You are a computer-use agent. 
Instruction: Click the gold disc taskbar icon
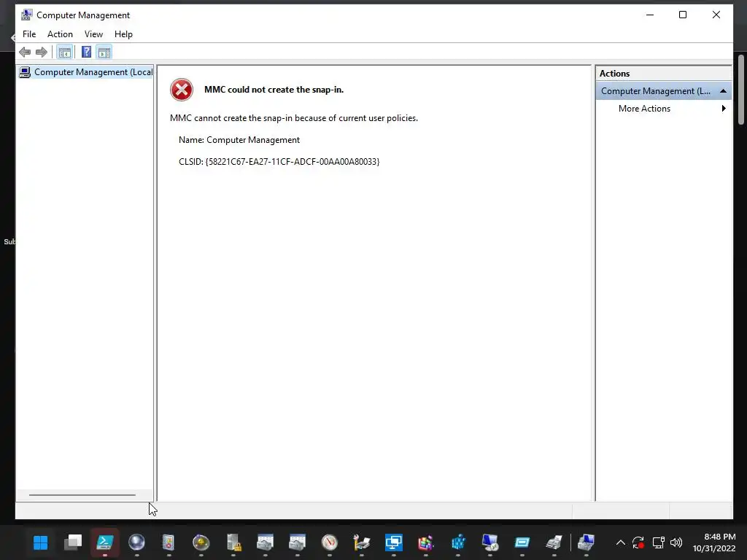tap(201, 542)
